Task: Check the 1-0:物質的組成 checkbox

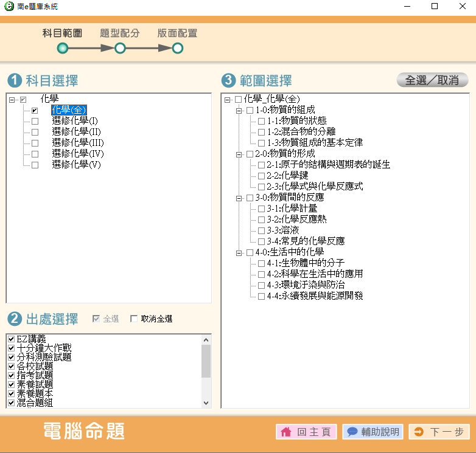Action: pyautogui.click(x=250, y=111)
